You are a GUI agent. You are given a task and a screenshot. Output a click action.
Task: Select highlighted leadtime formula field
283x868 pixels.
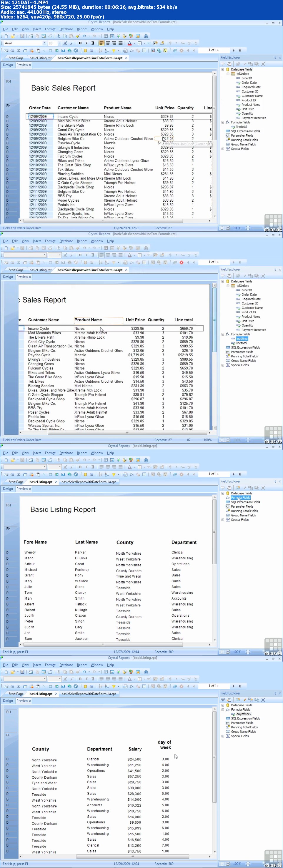242,339
